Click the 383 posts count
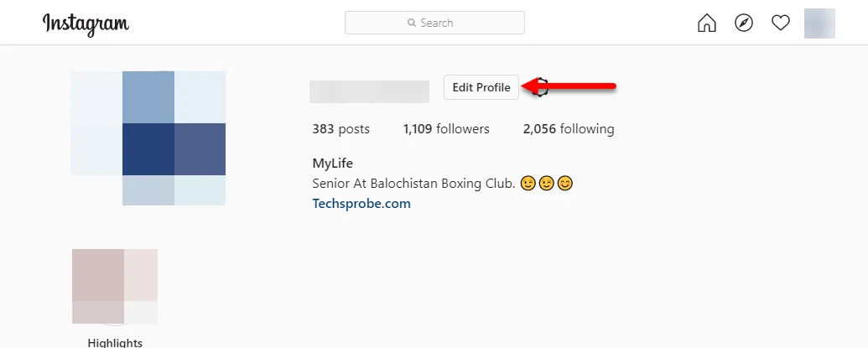 click(341, 129)
